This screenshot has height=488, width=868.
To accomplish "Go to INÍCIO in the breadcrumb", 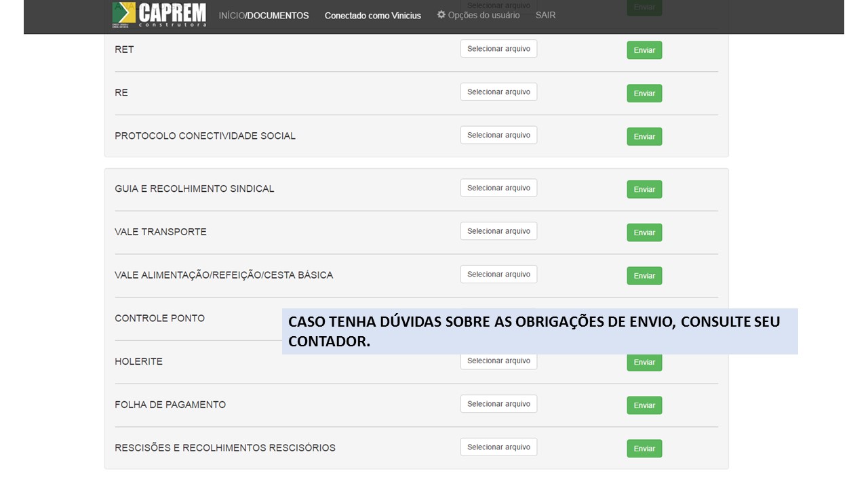I will pyautogui.click(x=231, y=16).
